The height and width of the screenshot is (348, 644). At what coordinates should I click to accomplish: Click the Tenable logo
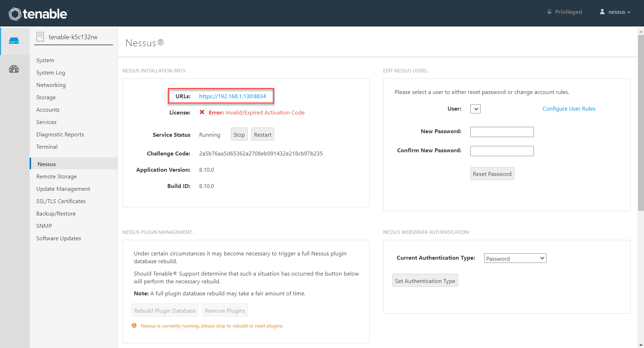coord(38,14)
